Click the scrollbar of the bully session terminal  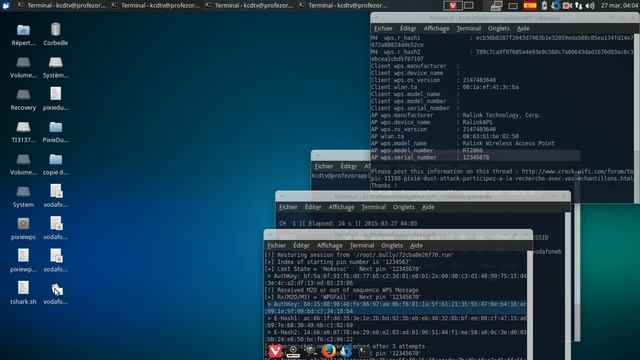530,305
